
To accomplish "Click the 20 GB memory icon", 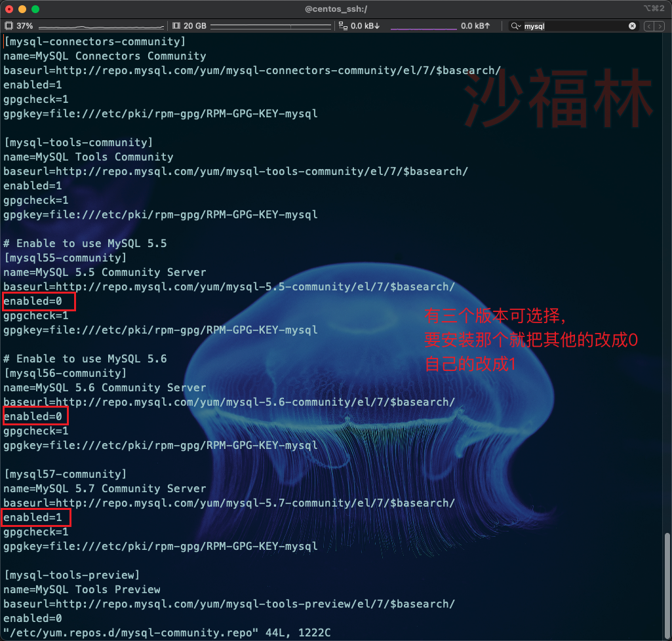I will 176,26.
